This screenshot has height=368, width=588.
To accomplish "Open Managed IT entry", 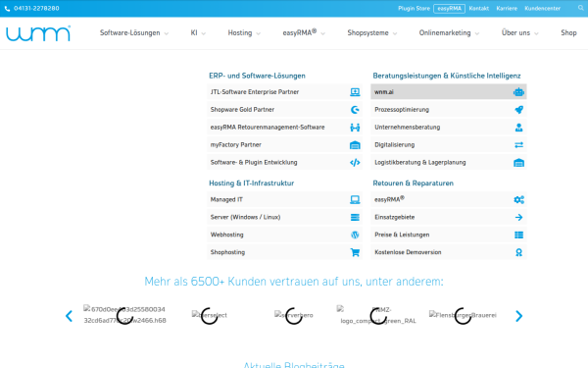I will point(284,200).
